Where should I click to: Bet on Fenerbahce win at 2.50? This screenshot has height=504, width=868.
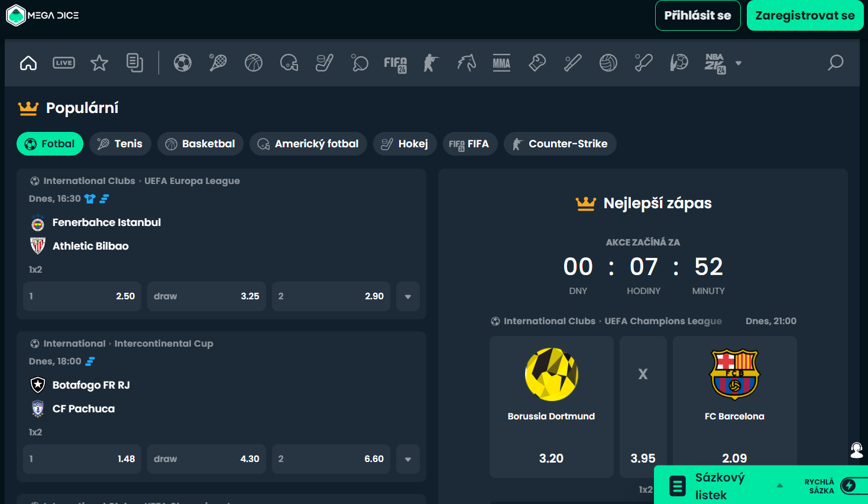(82, 296)
